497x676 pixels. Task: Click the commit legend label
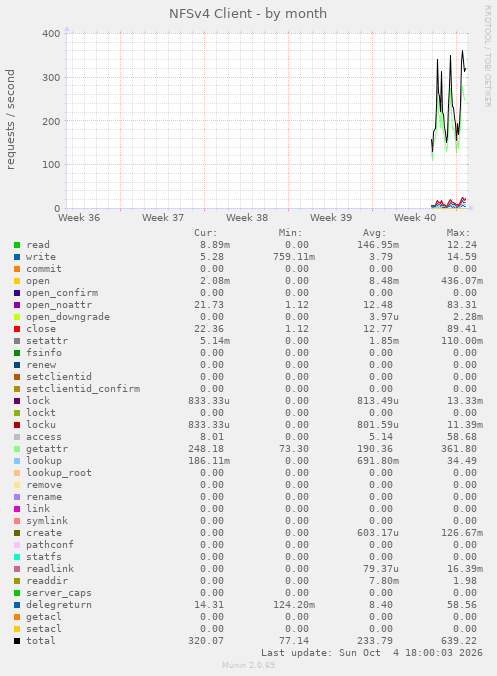[44, 269]
